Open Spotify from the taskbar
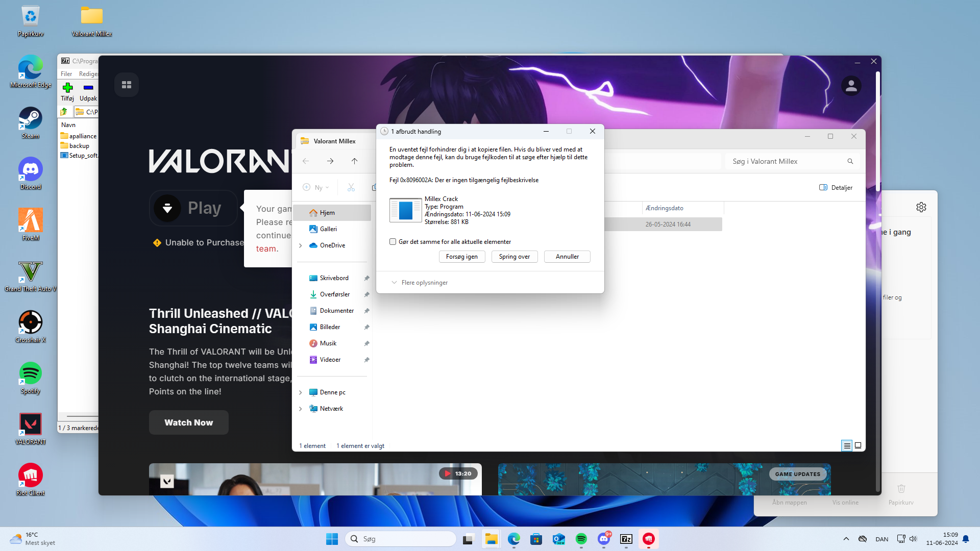Image resolution: width=980 pixels, height=551 pixels. click(x=581, y=539)
